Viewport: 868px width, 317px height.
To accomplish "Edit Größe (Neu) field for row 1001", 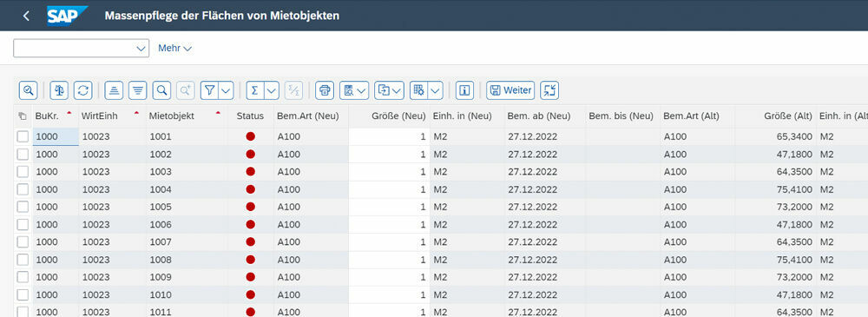I will coord(389,136).
